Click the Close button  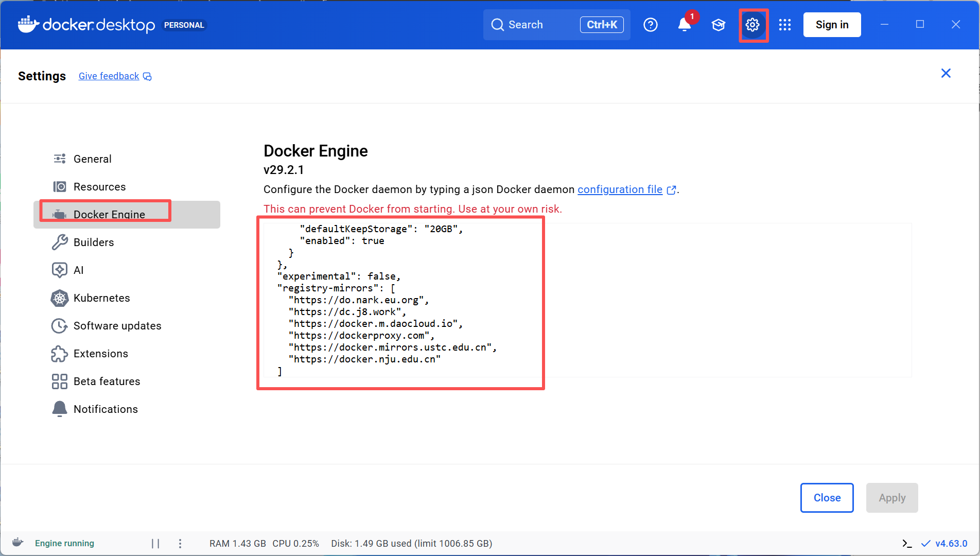click(x=827, y=497)
